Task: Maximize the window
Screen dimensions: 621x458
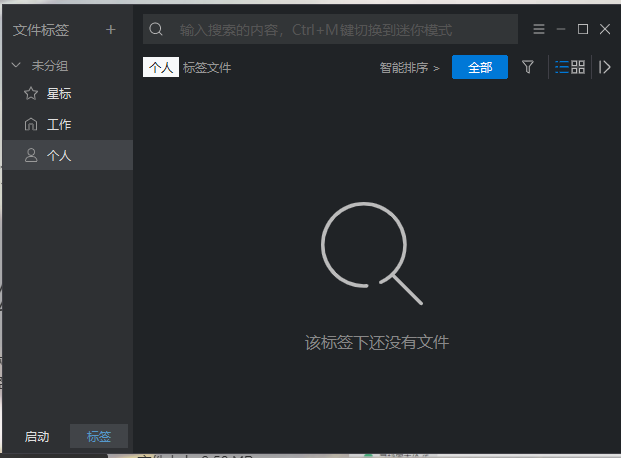Action: click(x=583, y=29)
